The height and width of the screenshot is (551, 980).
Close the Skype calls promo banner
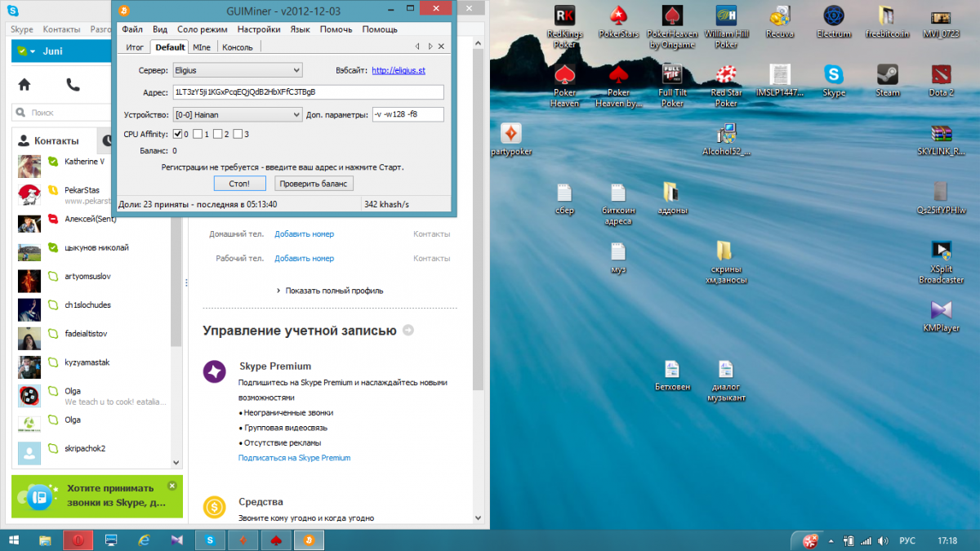coord(171,486)
